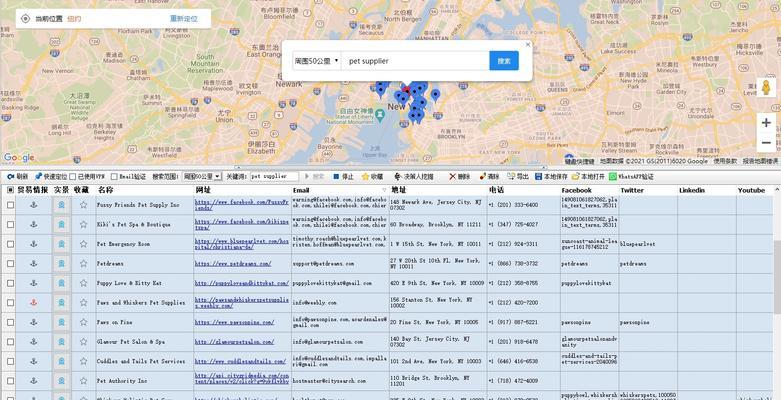The width and height of the screenshot is (781, 400).
Task: Zoom in the map with plus button
Action: [x=766, y=123]
